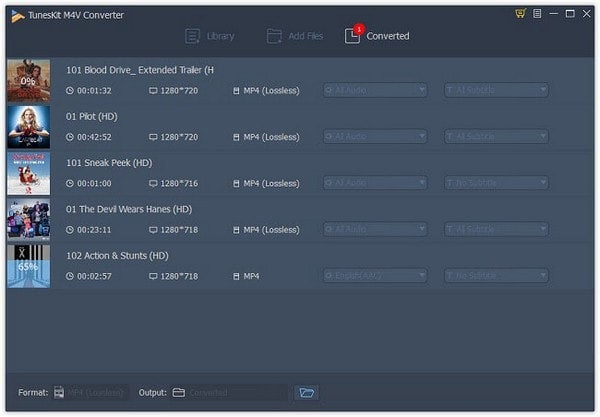The image size is (600, 417).
Task: Expand subtitle dropdown for Devil Wears Hanes
Action: [x=496, y=230]
